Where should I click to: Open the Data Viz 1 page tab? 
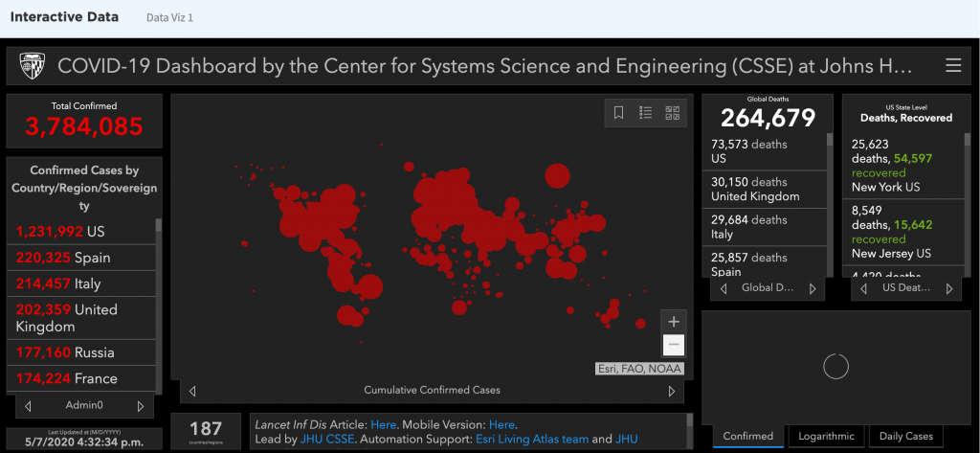click(169, 17)
